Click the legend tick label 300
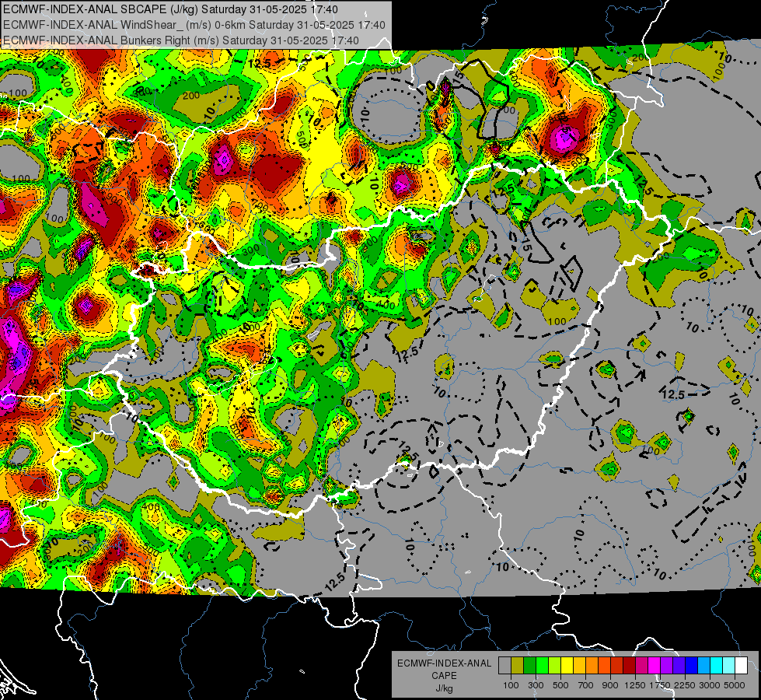 coord(536,685)
